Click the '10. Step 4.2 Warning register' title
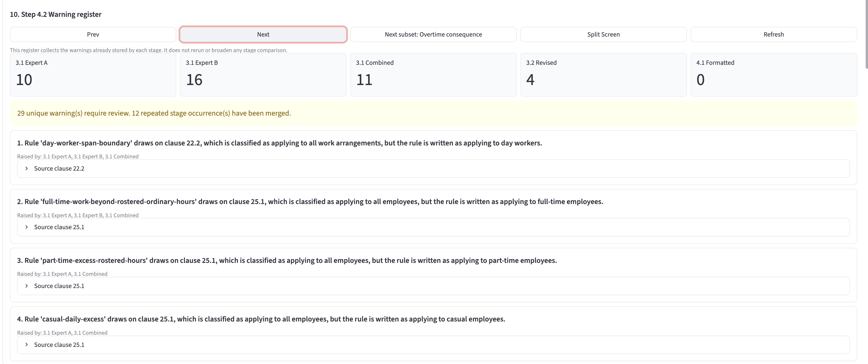The image size is (868, 364). click(x=56, y=15)
